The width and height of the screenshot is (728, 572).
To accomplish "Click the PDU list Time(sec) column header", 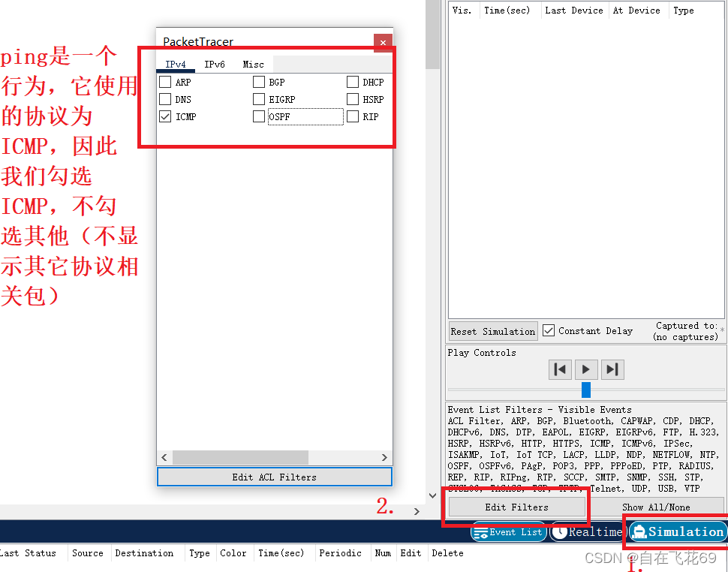I will 284,553.
